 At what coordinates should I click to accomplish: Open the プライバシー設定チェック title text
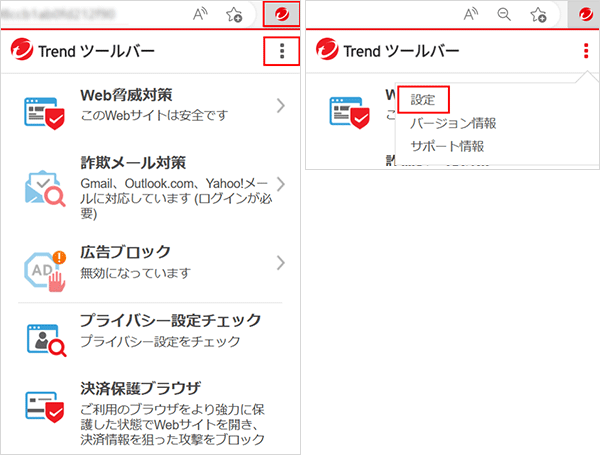click(170, 320)
